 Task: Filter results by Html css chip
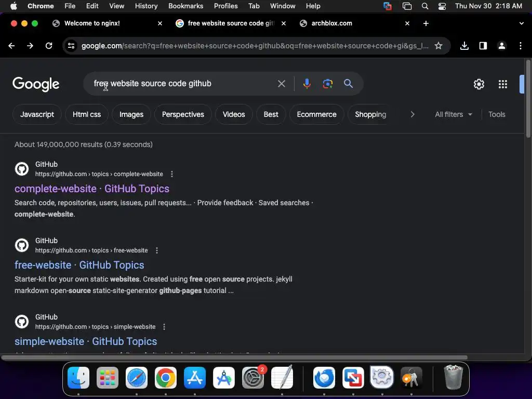click(x=87, y=114)
